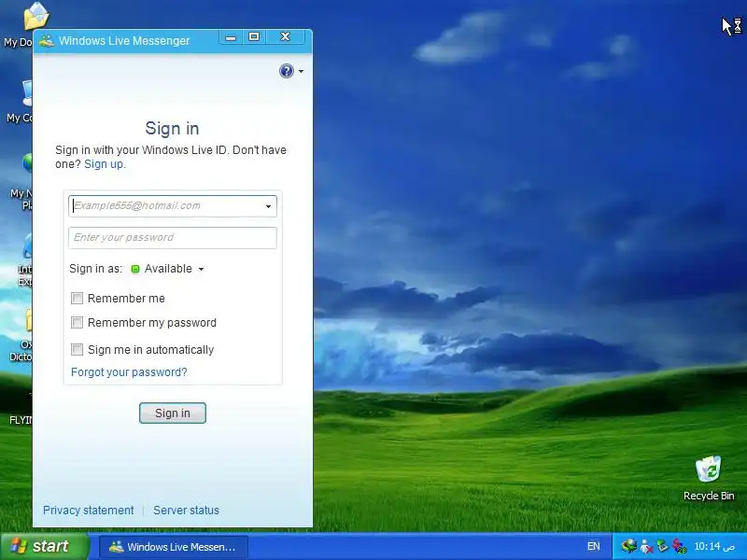This screenshot has width=747, height=560.
Task: Open the Messenger help icon
Action: 287,71
